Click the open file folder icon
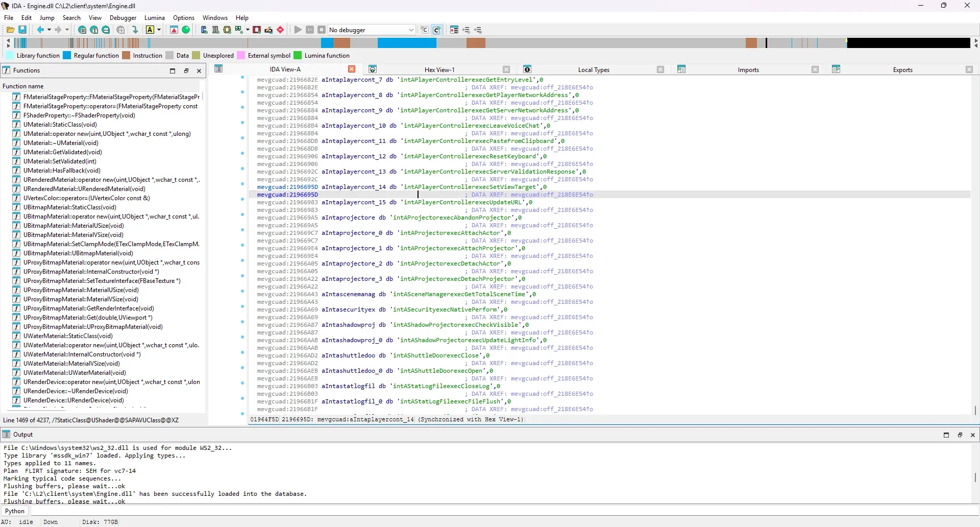Screen dimensions: 980x527 pyautogui.click(x=10, y=30)
